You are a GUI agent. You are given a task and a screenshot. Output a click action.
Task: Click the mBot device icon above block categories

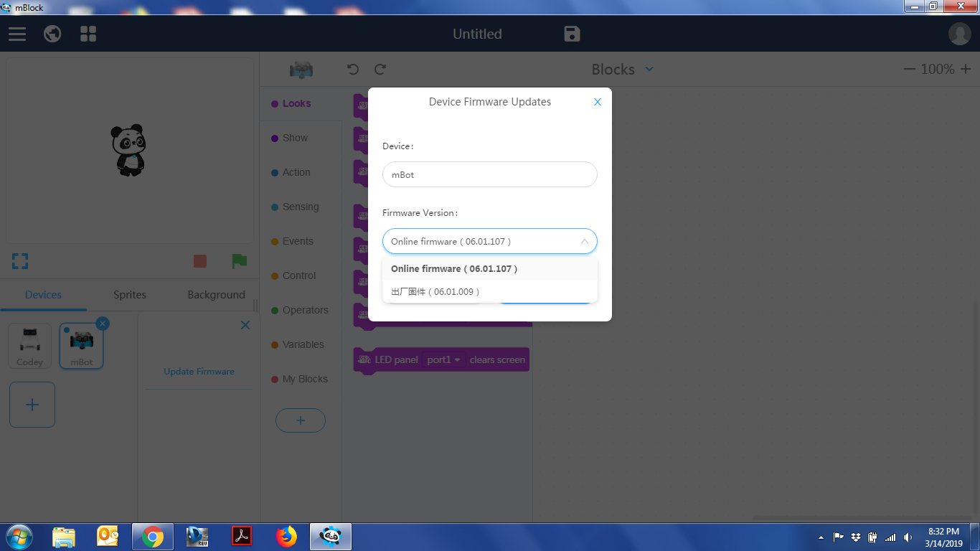click(x=301, y=70)
